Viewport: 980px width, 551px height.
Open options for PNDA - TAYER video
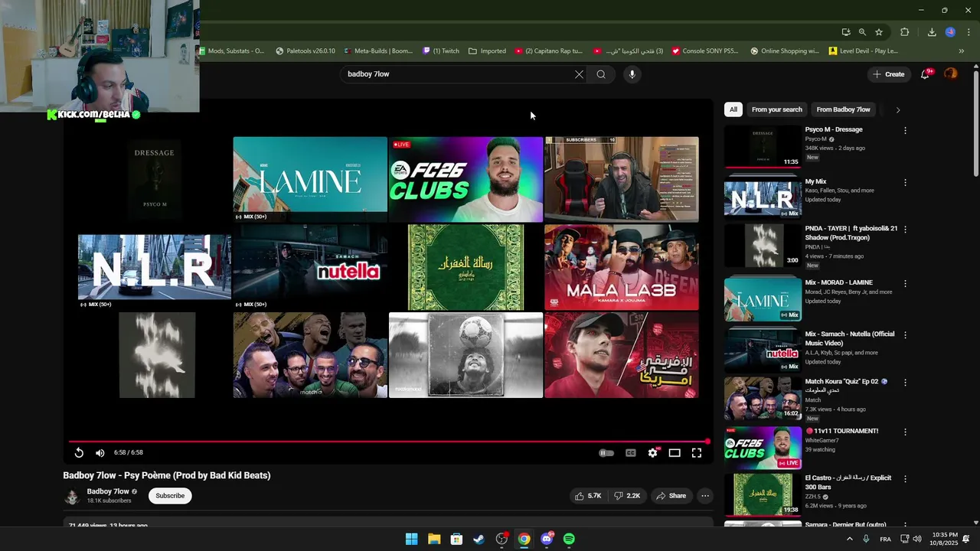tap(905, 230)
